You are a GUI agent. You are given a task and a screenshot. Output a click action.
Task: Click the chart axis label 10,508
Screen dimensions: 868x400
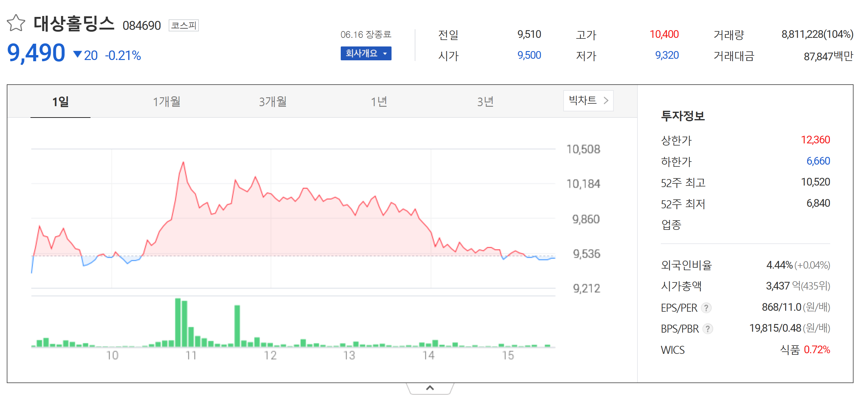tap(583, 149)
